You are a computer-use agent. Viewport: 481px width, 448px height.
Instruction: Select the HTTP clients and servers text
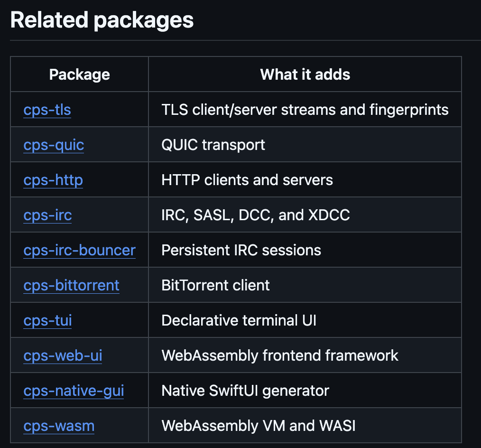[247, 180]
